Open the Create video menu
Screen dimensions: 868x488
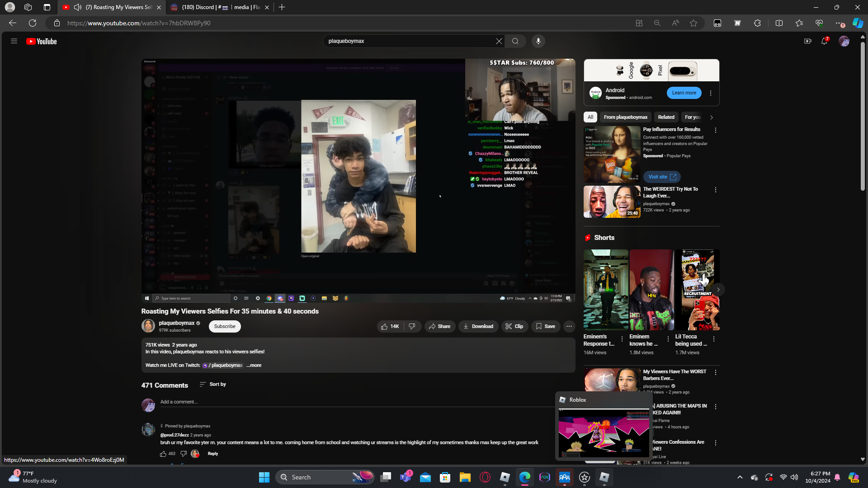coord(807,41)
